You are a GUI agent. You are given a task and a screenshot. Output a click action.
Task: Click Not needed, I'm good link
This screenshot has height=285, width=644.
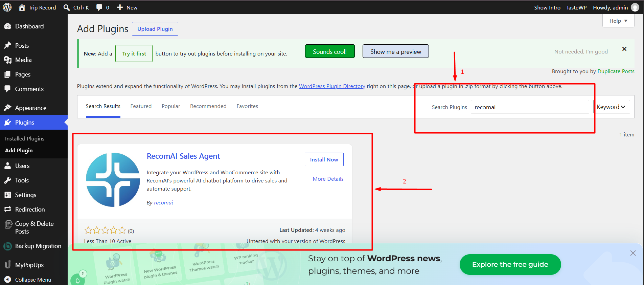(581, 51)
